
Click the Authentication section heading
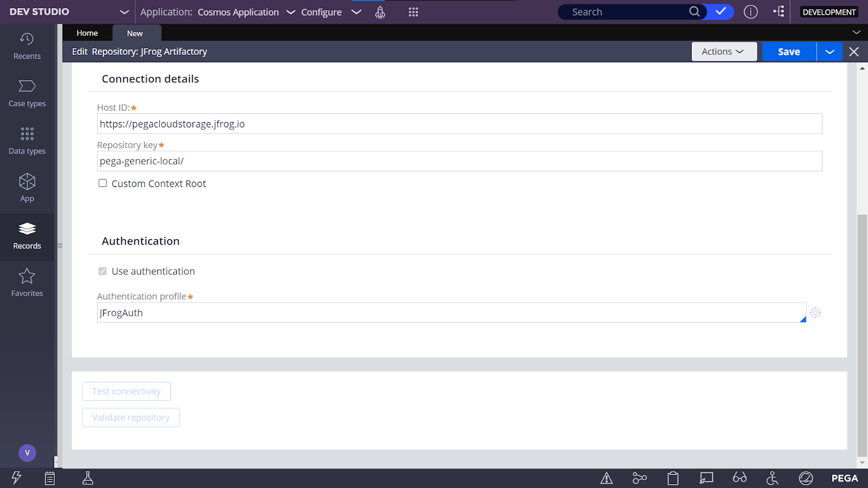pyautogui.click(x=141, y=241)
